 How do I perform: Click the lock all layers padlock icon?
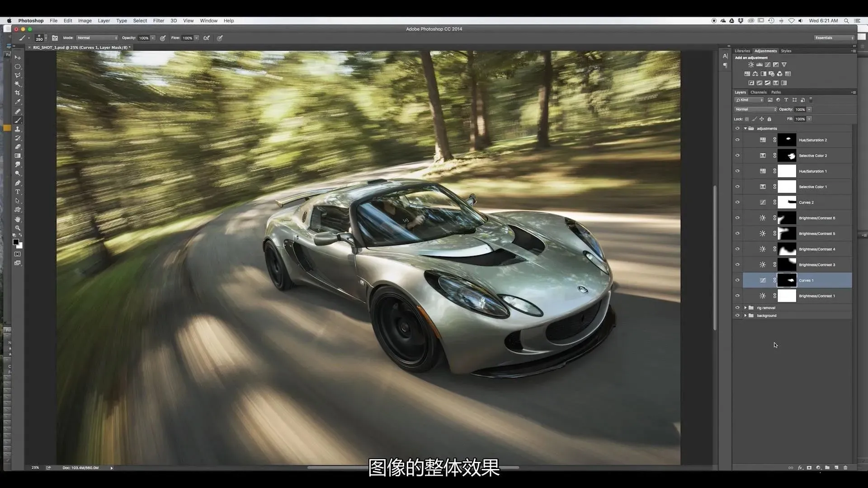tap(769, 119)
